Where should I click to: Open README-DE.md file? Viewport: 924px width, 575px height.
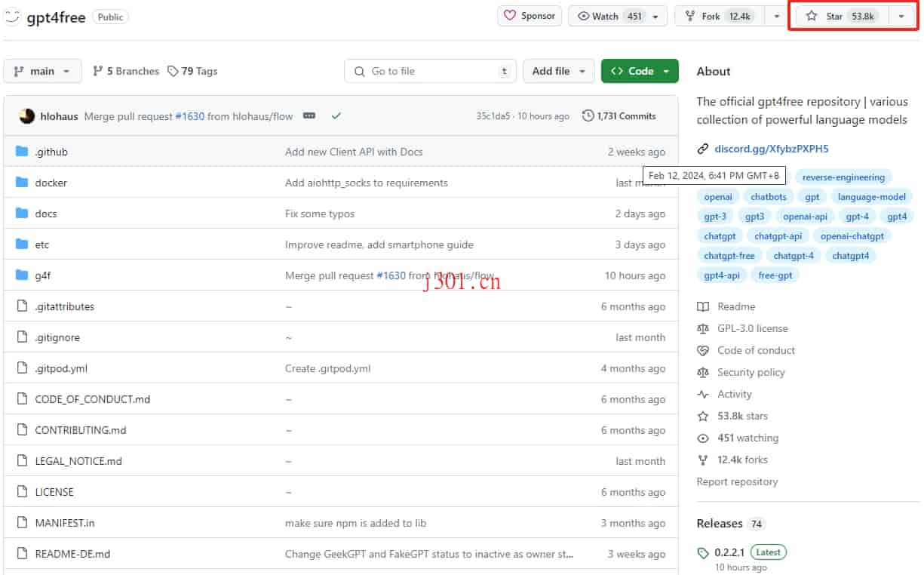(x=72, y=554)
